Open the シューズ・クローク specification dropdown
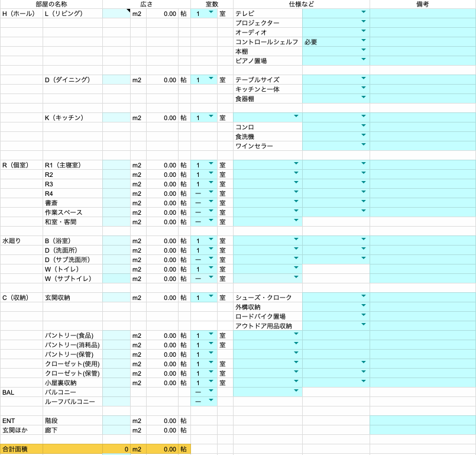This screenshot has width=476, height=455. pos(363,298)
